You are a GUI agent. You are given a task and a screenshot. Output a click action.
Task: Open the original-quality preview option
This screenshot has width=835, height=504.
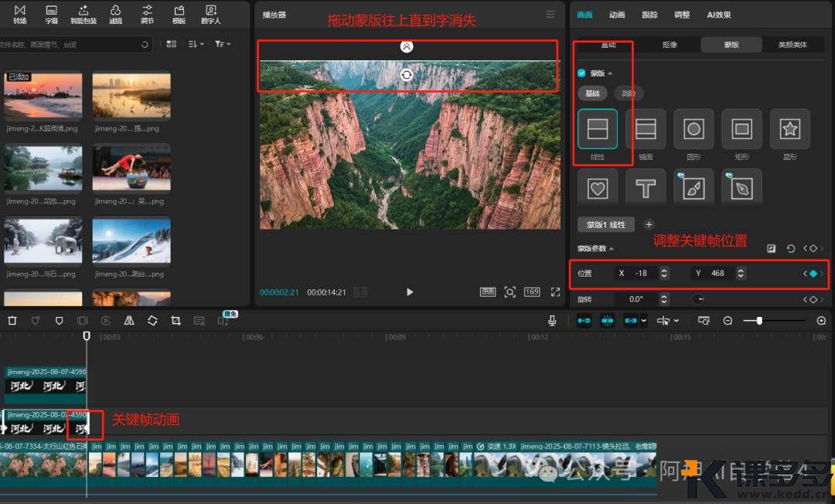(488, 291)
